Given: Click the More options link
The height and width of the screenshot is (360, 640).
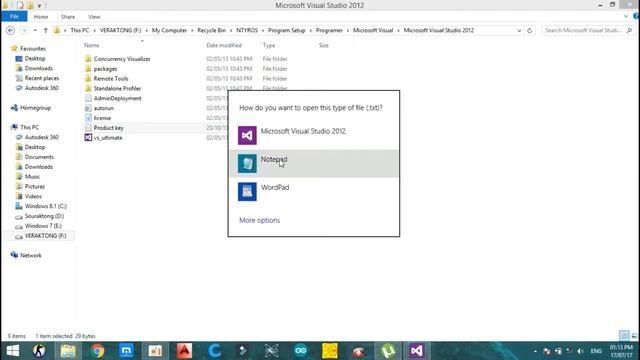Looking at the screenshot, I should pos(260,220).
